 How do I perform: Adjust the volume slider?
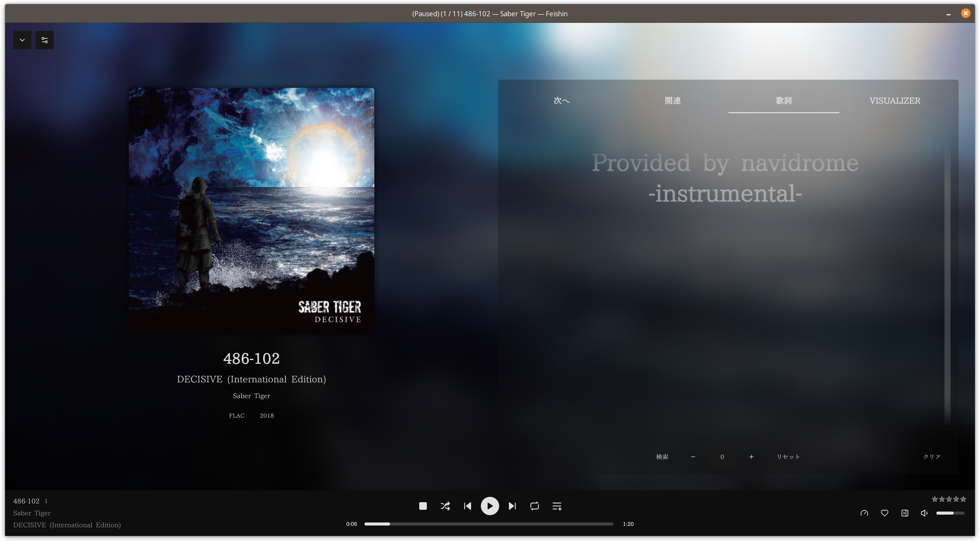pos(950,513)
